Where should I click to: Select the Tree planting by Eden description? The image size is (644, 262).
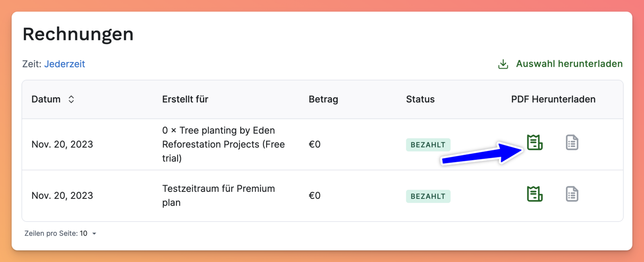(x=223, y=144)
